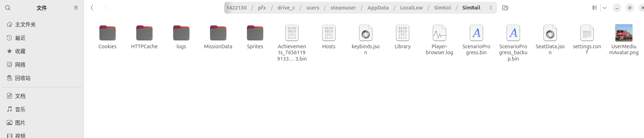The height and width of the screenshot is (138, 644).
Task: Open the view options dropdown arrow
Action: 605,8
